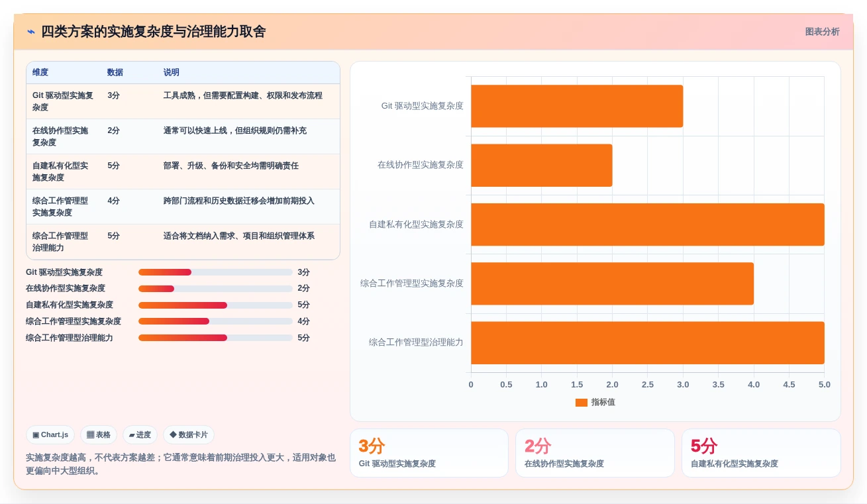This screenshot has height=504, width=867.
Task: Click the 综合工作管理型治理能力 chart bar
Action: [648, 343]
